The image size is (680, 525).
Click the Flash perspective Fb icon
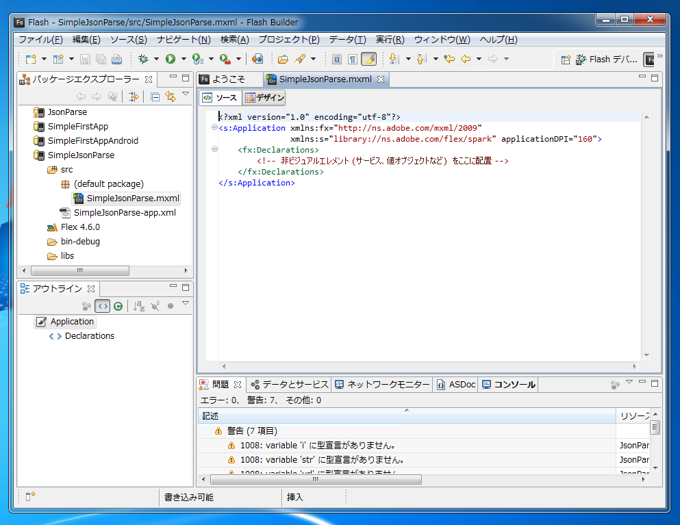tap(649, 59)
